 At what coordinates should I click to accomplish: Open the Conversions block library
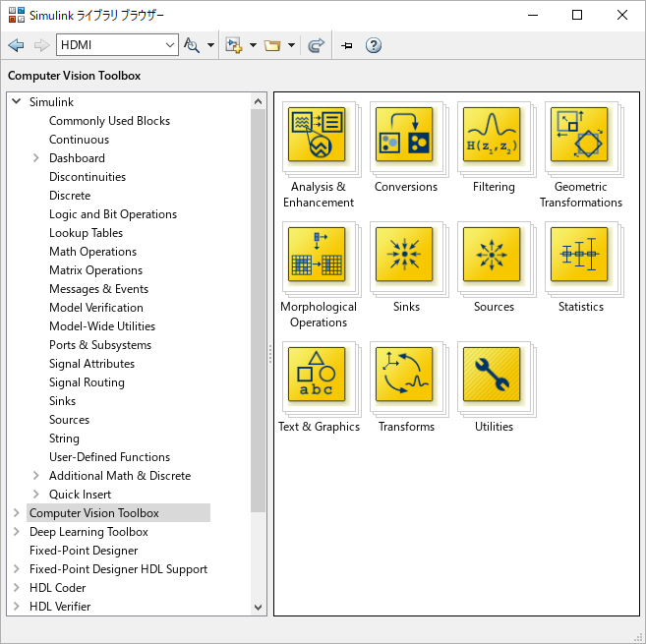pos(404,135)
